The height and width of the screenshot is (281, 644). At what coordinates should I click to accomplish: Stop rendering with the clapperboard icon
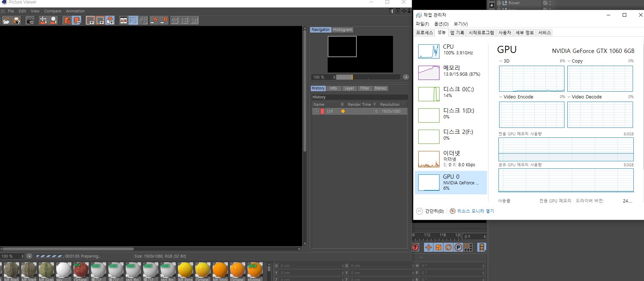pyautogui.click(x=30, y=21)
